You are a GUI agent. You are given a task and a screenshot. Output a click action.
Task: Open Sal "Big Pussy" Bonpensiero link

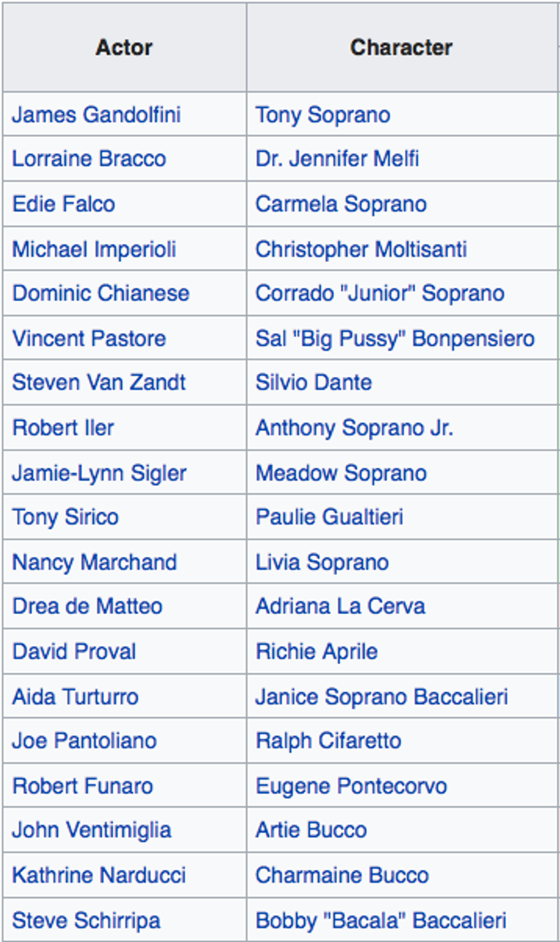click(394, 338)
